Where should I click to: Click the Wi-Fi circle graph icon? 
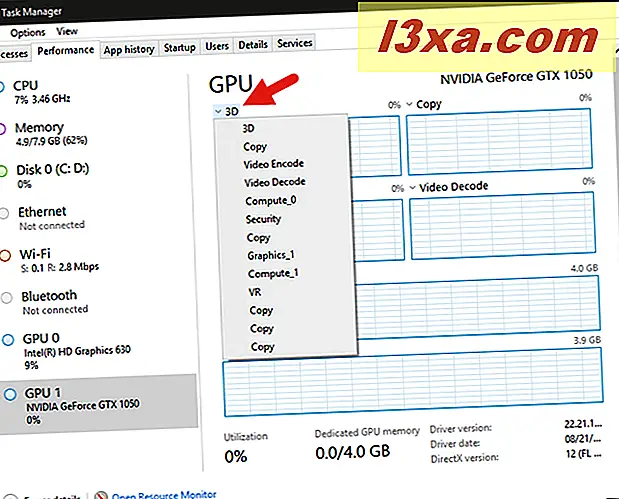point(5,255)
